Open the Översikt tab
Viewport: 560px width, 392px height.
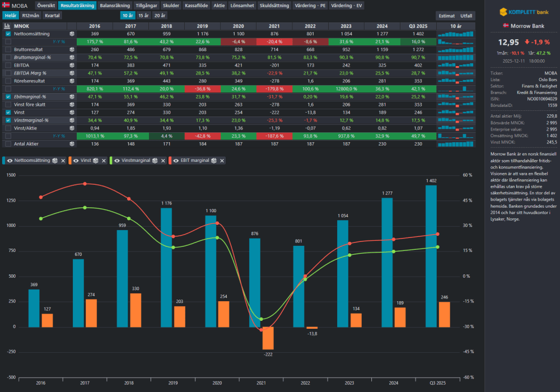click(x=46, y=6)
